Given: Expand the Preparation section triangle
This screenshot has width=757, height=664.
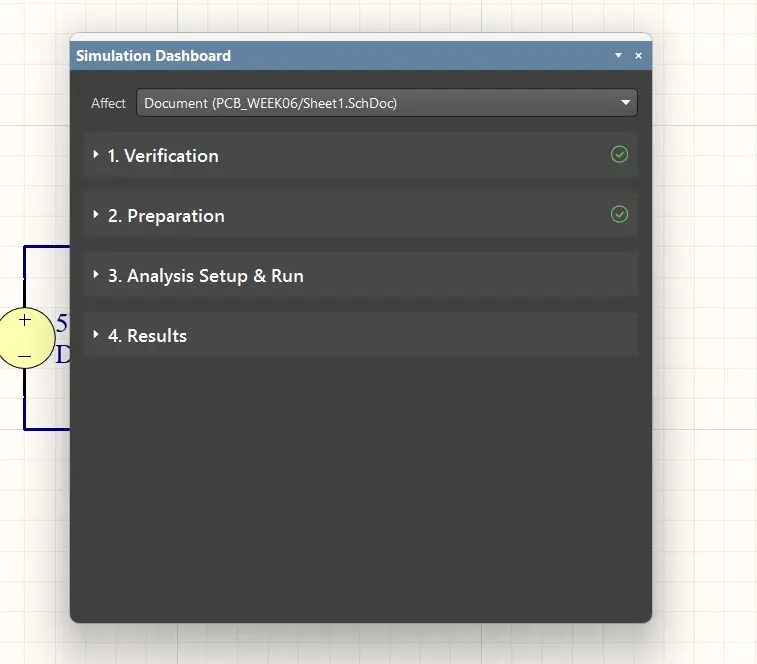Looking at the screenshot, I should coord(96,215).
